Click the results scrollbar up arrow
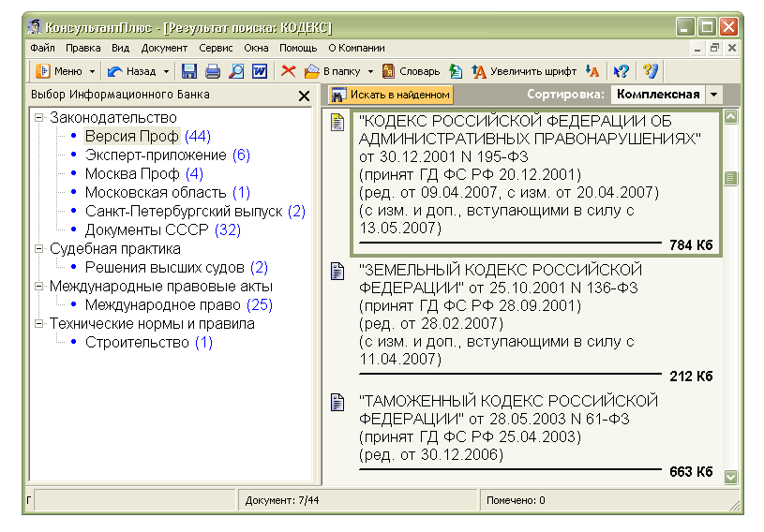Image resolution: width=764 pixels, height=532 pixels. coord(731,117)
